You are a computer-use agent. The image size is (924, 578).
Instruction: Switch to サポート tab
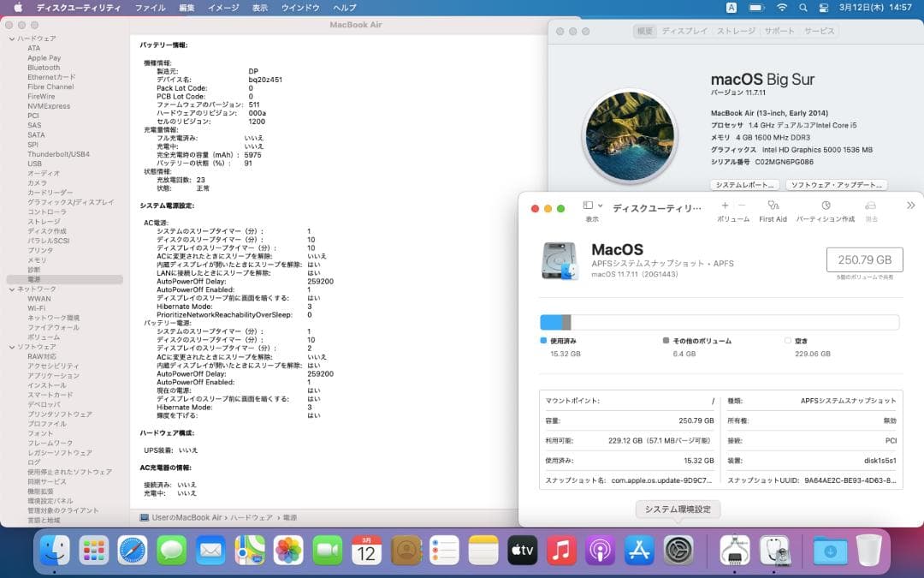[779, 31]
